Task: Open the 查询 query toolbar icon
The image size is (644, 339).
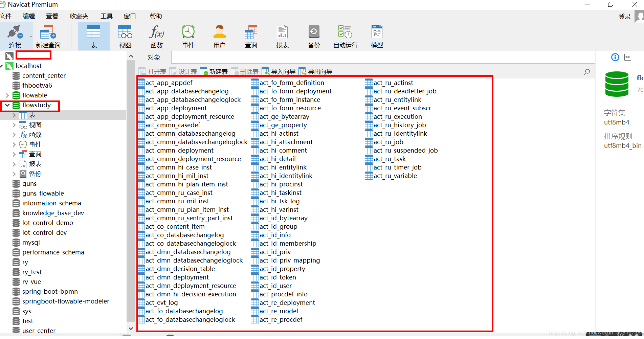Action: tap(251, 36)
